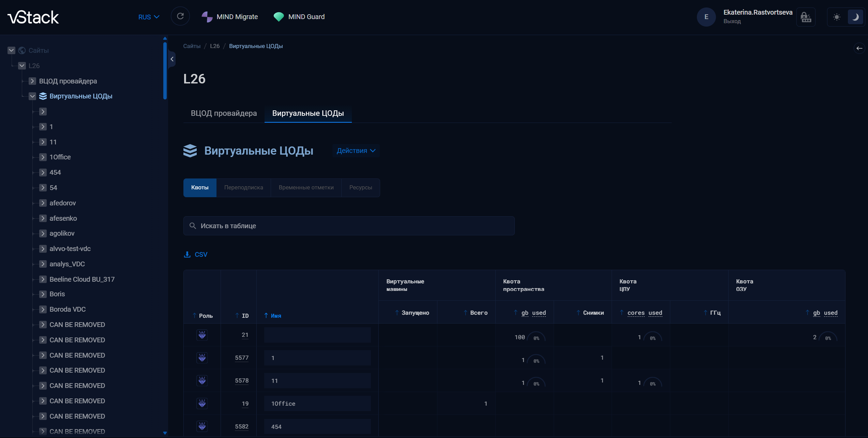The width and height of the screenshot is (868, 438).
Task: Click the sidebar scroll down arrow
Action: tap(165, 433)
